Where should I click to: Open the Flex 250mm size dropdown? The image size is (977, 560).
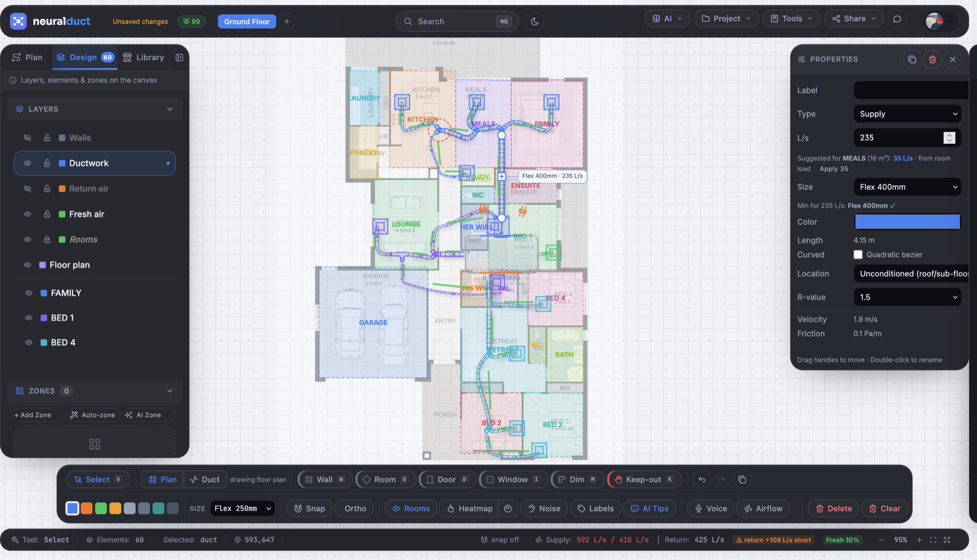pyautogui.click(x=242, y=509)
